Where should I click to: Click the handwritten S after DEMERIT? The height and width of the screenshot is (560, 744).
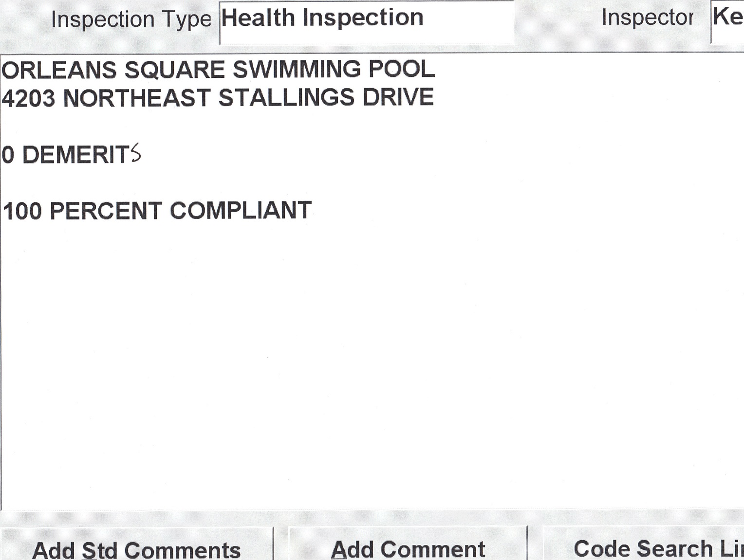pyautogui.click(x=135, y=153)
